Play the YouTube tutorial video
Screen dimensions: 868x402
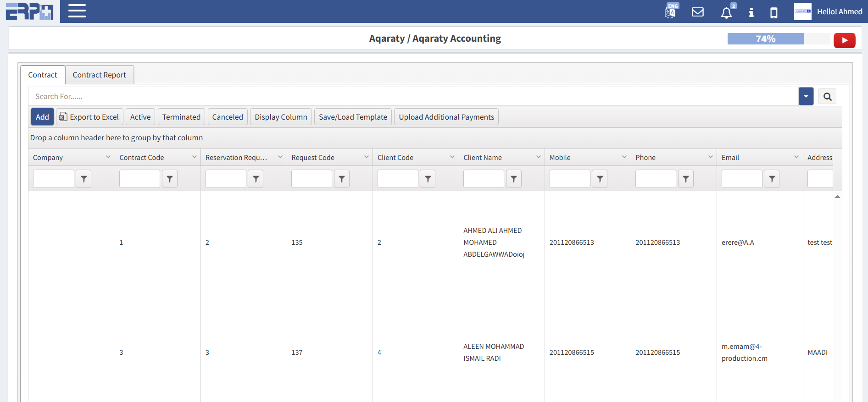[x=844, y=40]
